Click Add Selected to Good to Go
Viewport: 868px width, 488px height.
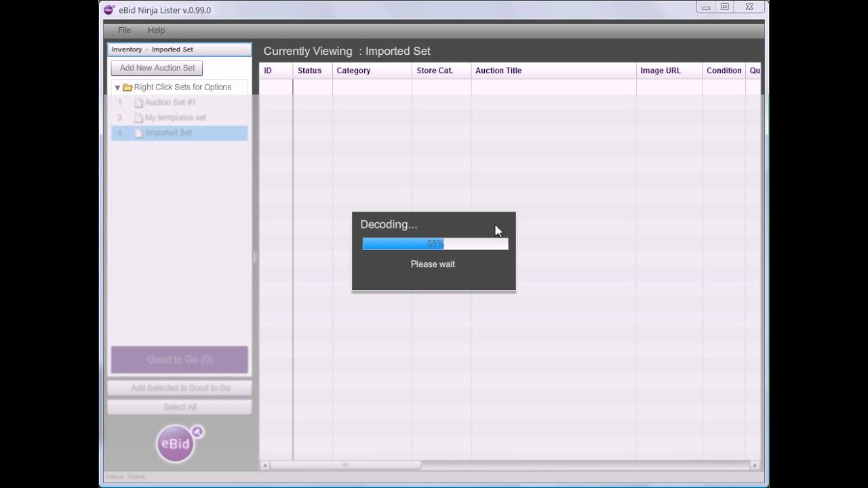(180, 388)
